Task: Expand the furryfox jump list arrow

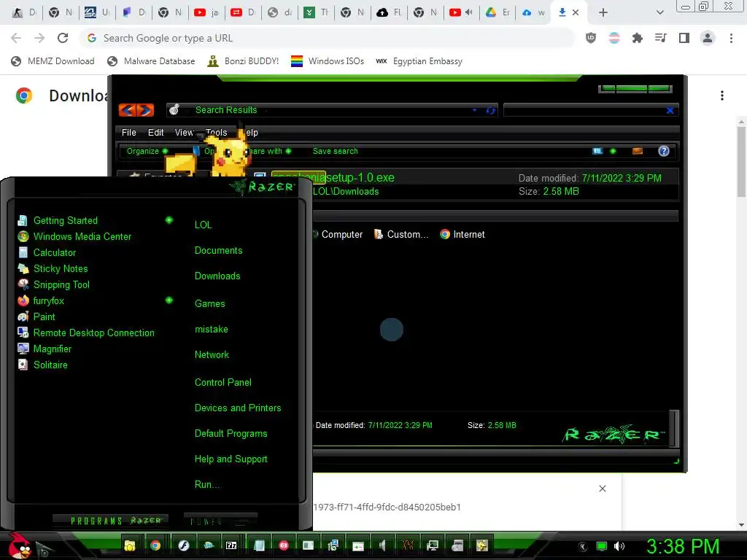Action: [169, 300]
